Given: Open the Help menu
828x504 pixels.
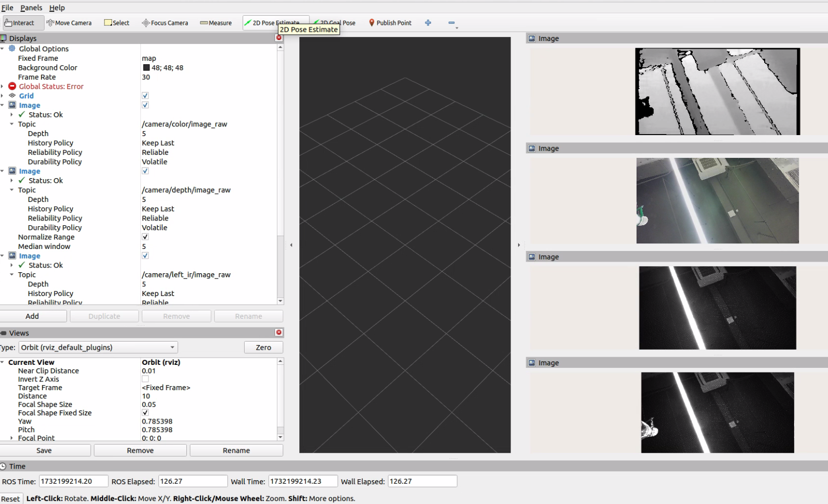Looking at the screenshot, I should (57, 8).
